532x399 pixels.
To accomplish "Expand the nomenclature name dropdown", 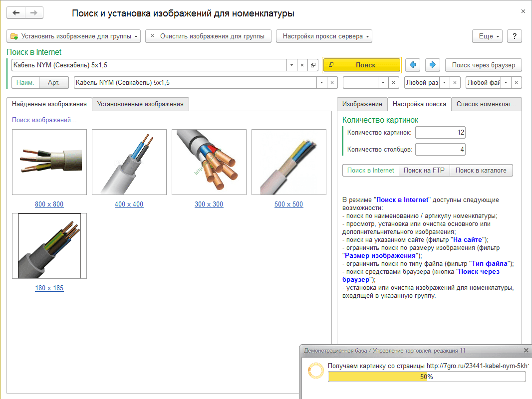I will [x=321, y=82].
